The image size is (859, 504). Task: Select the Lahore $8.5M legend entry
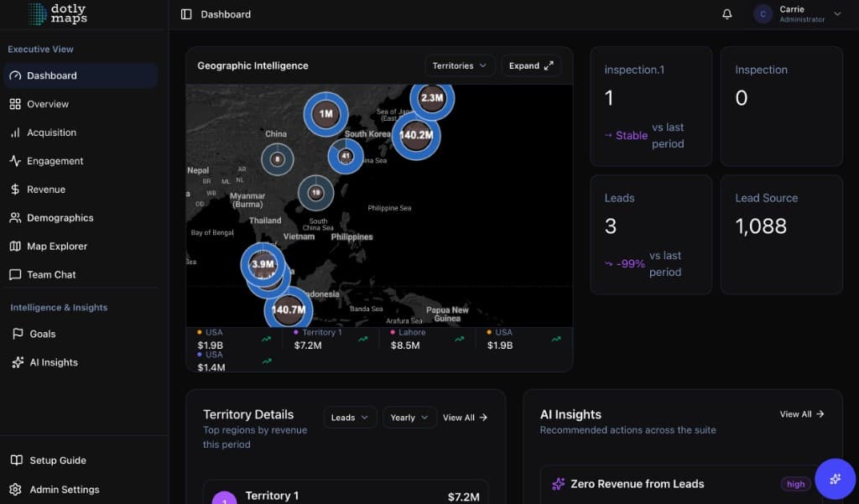click(426, 339)
